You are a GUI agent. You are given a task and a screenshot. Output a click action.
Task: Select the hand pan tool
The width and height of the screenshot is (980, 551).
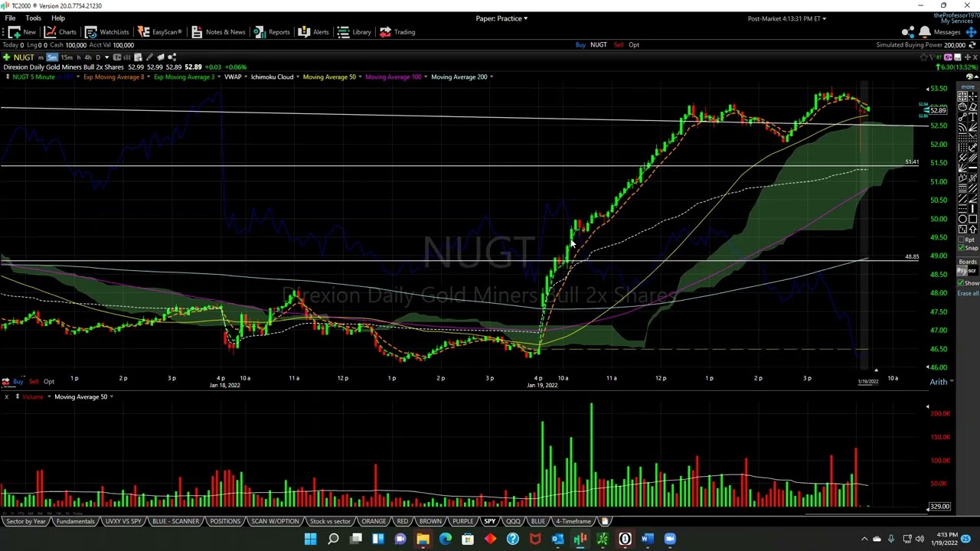point(962,106)
